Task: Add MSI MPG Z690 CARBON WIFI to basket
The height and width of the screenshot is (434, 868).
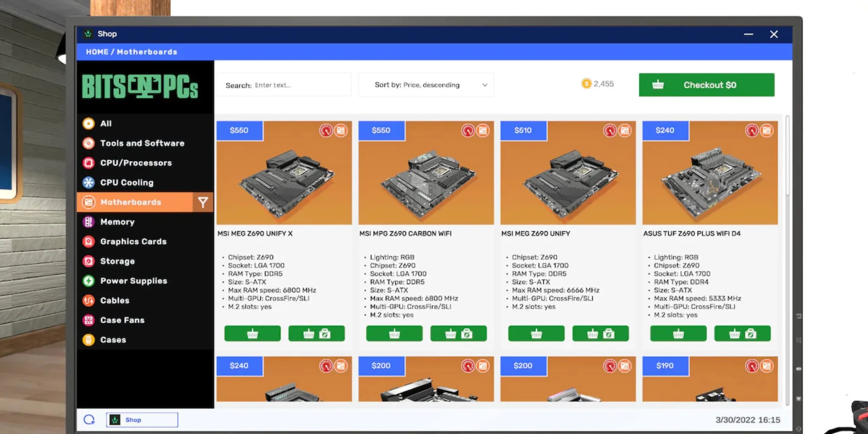Action: [x=394, y=334]
